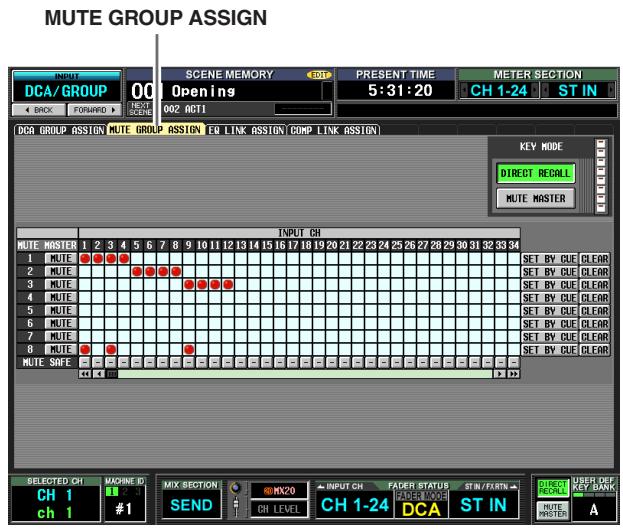Open the EQ LINK ASSIGN tab
Viewport: 623px width, 529px height.
click(x=246, y=130)
